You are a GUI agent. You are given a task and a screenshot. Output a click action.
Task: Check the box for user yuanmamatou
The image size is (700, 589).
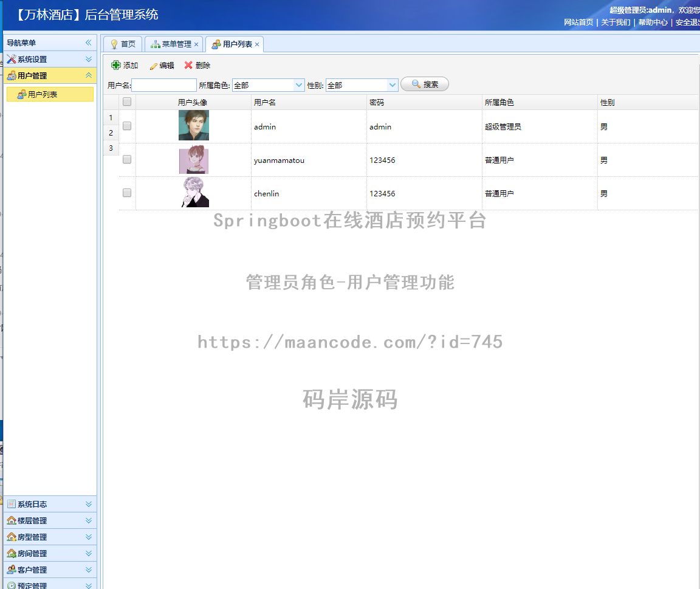click(x=127, y=159)
